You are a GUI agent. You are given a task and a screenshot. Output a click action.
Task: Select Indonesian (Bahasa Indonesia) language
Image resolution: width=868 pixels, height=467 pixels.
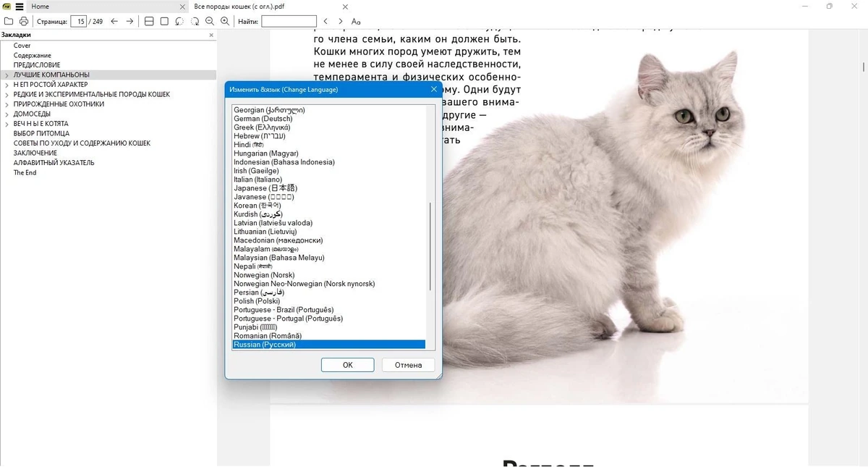329,162
